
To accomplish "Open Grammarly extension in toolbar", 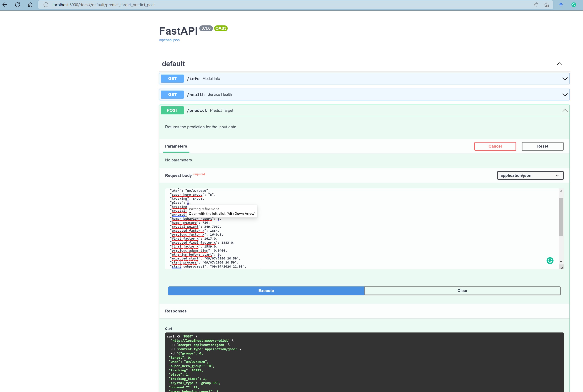I will click(574, 5).
